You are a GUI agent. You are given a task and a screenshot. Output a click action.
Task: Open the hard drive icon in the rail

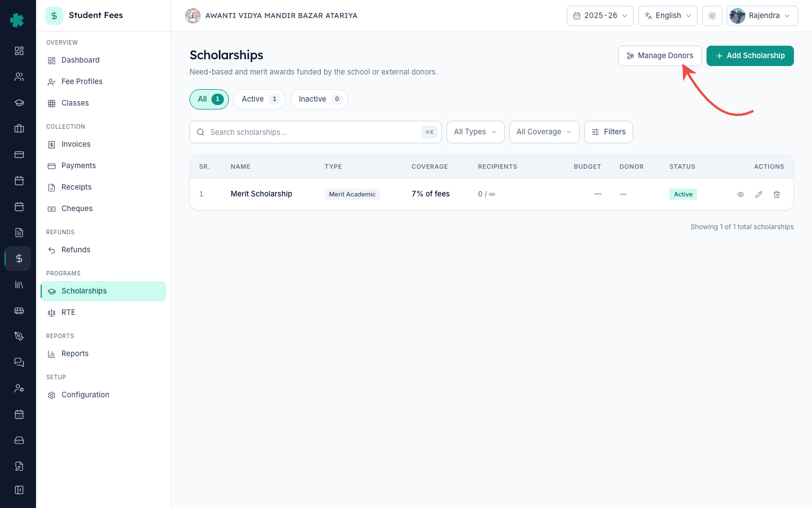tap(19, 440)
